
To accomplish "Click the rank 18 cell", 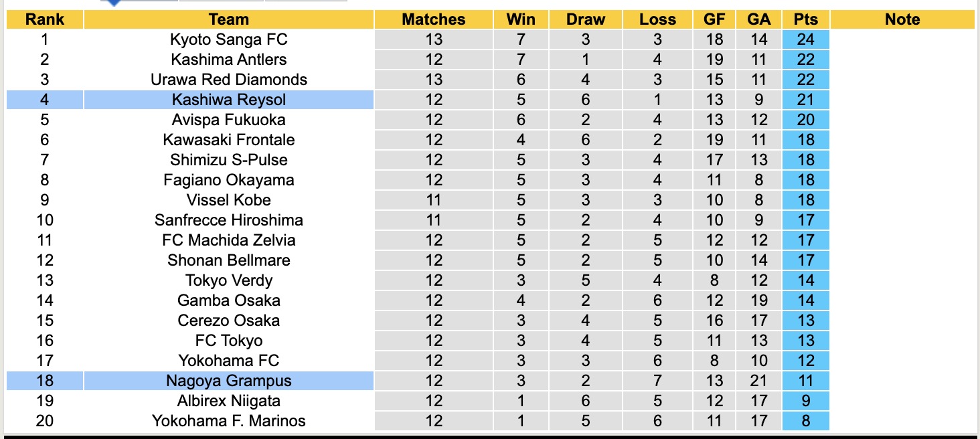I will tap(45, 381).
